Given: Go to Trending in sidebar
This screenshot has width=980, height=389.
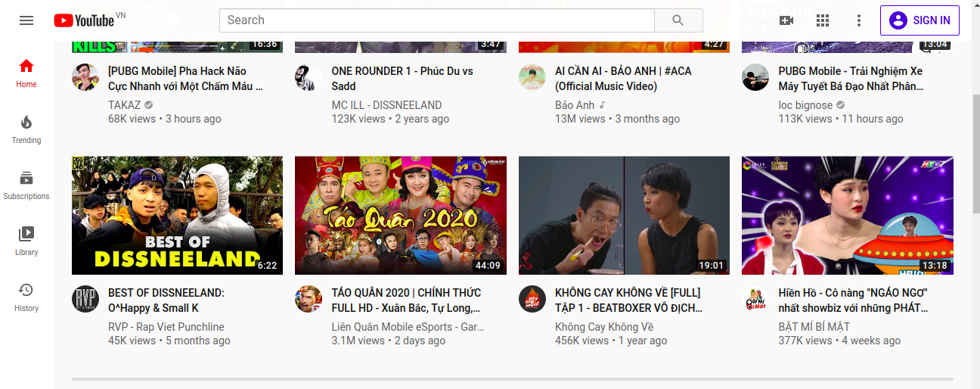Looking at the screenshot, I should [26, 129].
